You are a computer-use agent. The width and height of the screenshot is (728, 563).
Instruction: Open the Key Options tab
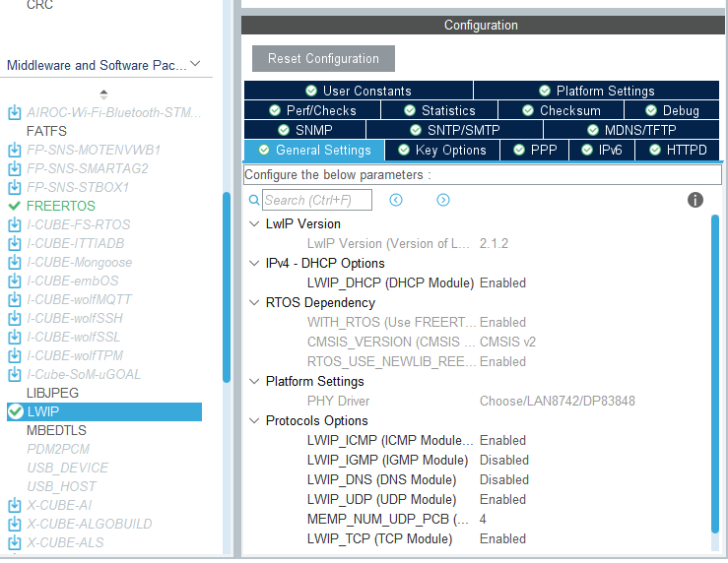coord(442,151)
